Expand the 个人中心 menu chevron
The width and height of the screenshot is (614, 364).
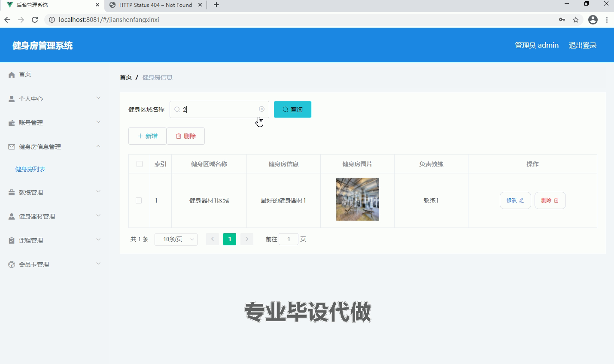98,98
